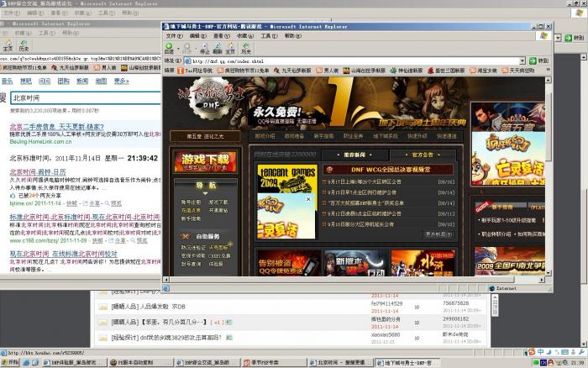Open the 水浒 promo banner
The width and height of the screenshot is (588, 368).
pyautogui.click(x=423, y=264)
